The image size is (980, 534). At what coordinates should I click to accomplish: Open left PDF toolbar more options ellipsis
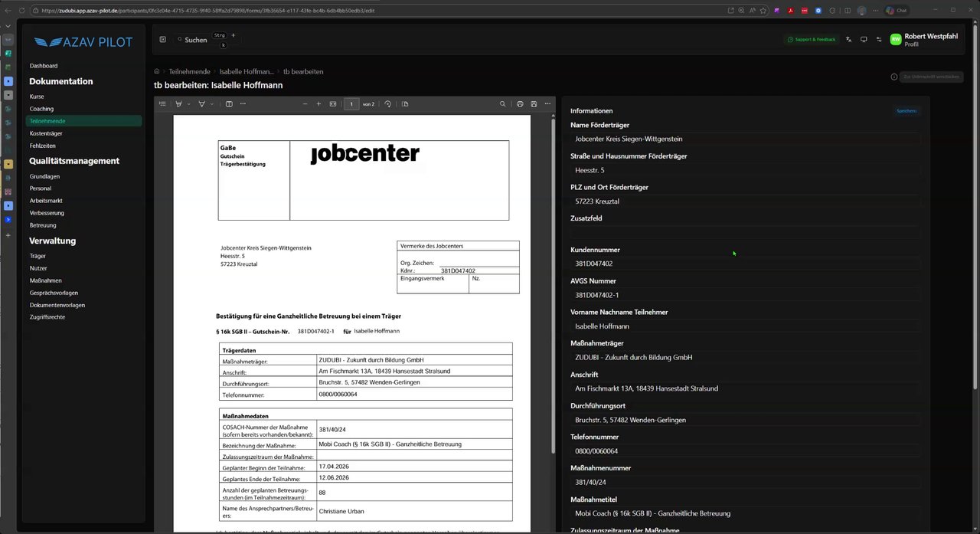pos(243,103)
